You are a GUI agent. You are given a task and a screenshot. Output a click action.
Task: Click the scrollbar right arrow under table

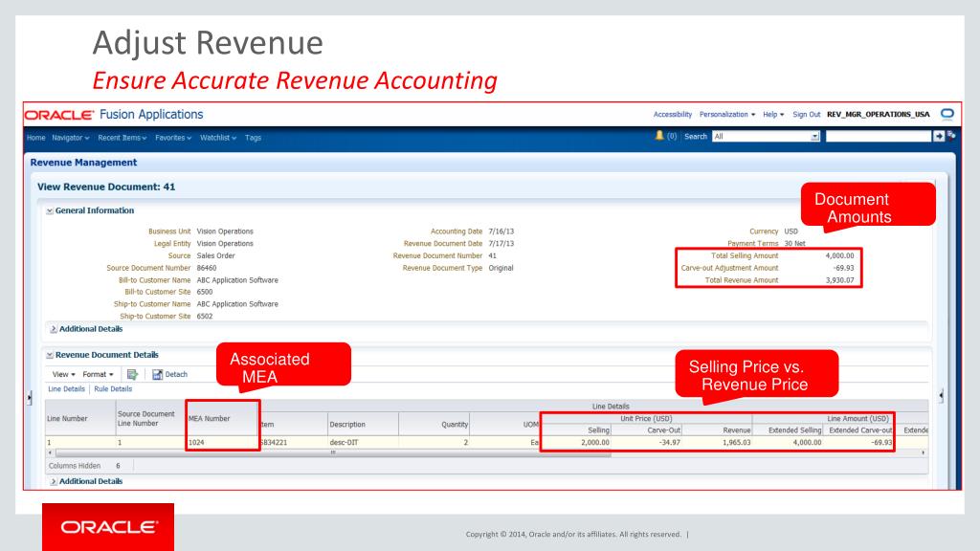924,452
